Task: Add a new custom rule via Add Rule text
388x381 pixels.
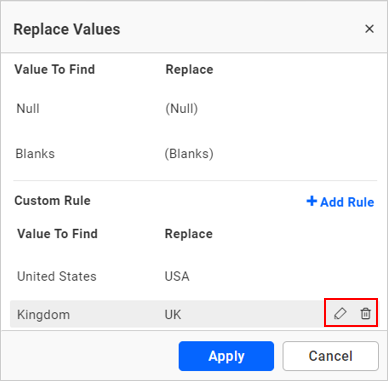Action: coord(347,202)
